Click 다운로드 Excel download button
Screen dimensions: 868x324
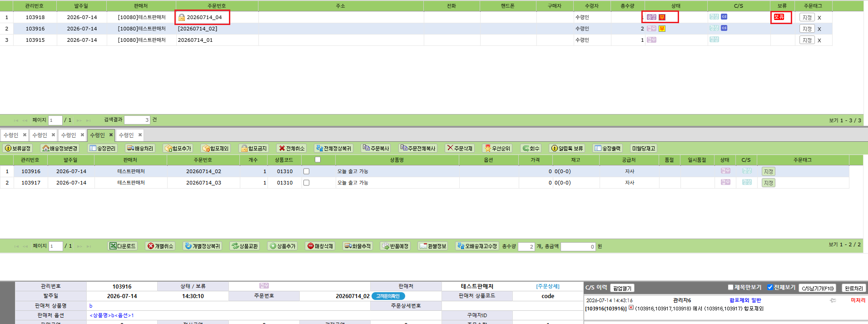[x=123, y=246]
